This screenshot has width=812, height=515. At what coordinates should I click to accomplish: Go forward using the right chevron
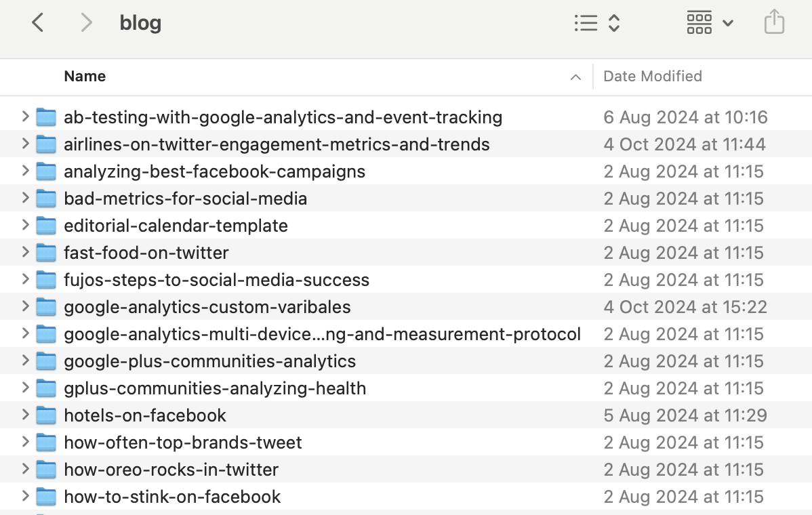[86, 23]
